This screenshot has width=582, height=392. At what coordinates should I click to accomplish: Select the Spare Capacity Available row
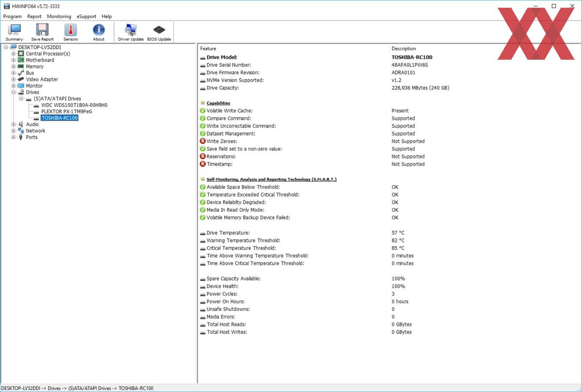coord(385,279)
